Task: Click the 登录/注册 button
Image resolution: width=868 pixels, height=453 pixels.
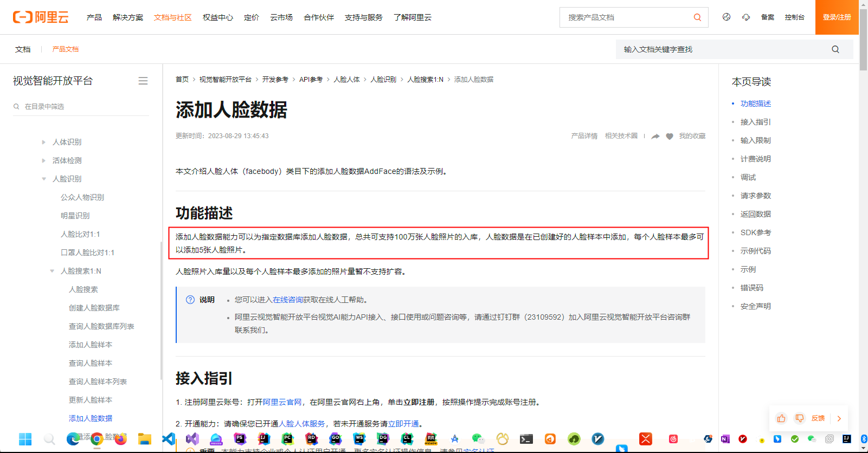Action: point(837,17)
